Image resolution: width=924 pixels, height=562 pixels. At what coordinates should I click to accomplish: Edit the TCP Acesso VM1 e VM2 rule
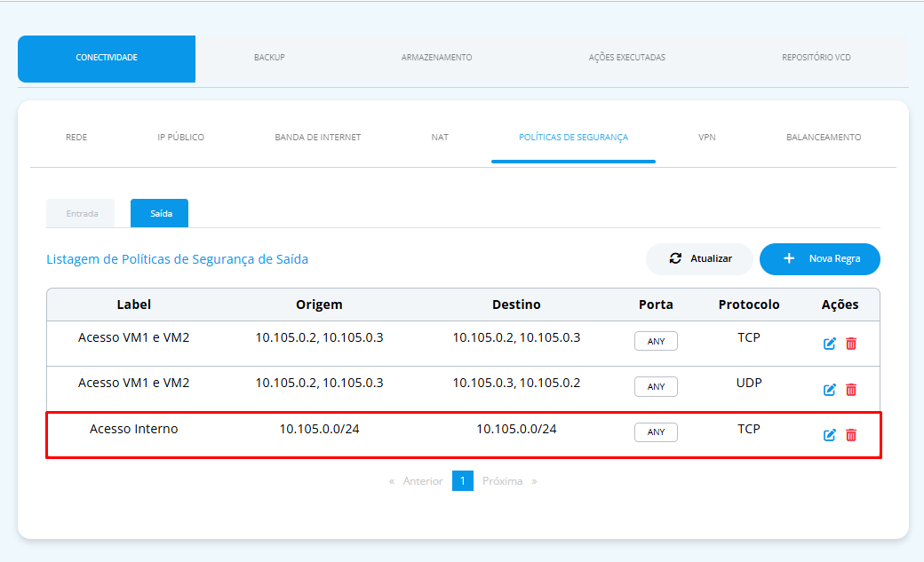829,344
